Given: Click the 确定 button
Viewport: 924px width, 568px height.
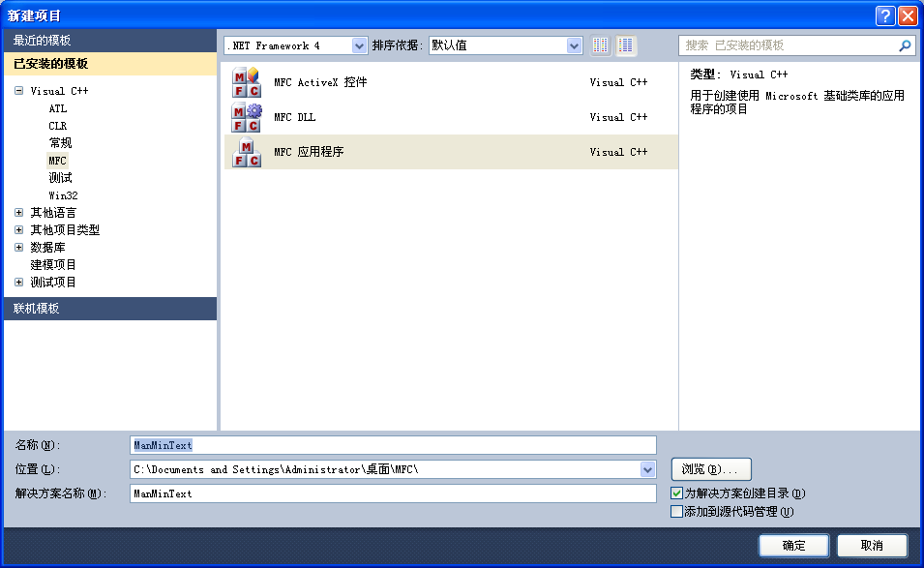Looking at the screenshot, I should pos(793,546).
